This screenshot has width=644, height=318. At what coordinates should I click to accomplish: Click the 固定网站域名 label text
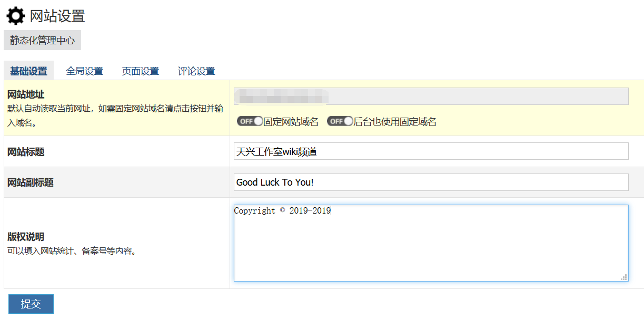point(291,122)
